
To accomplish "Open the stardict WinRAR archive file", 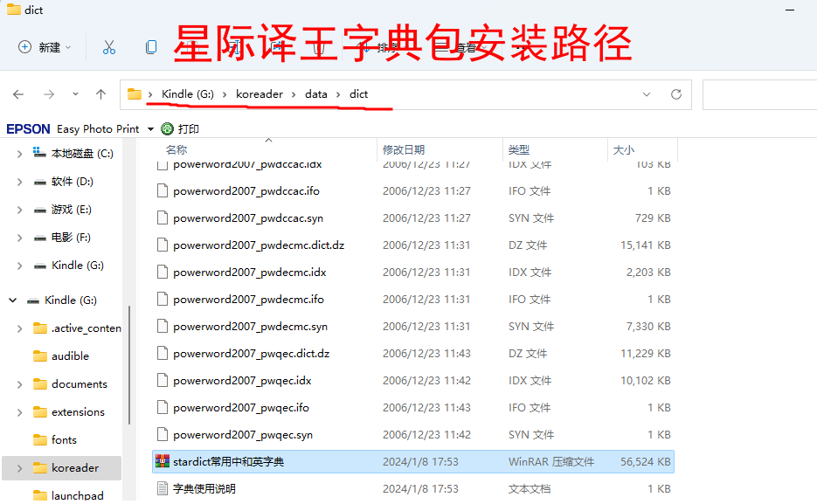I will 228,461.
